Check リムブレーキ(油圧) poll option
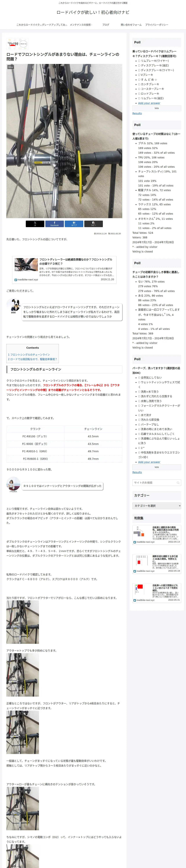 (x=139, y=98)
